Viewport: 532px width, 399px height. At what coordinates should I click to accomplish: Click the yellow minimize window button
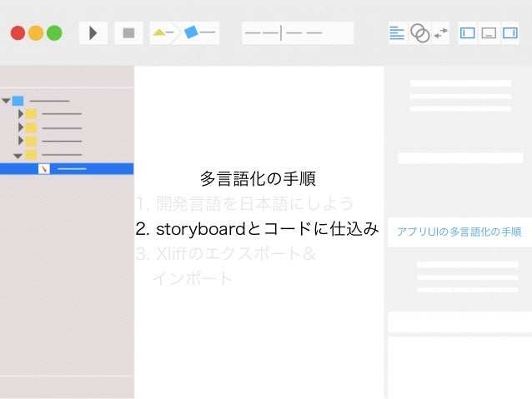pos(36,32)
